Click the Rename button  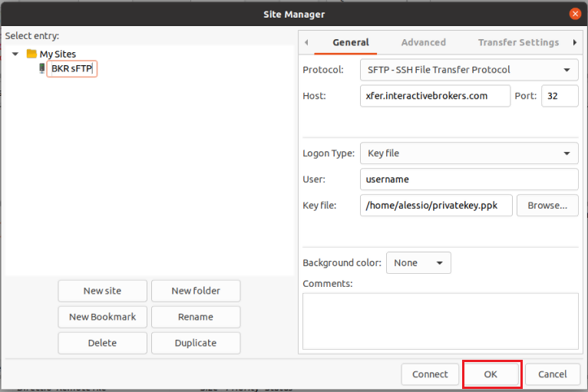tap(196, 317)
